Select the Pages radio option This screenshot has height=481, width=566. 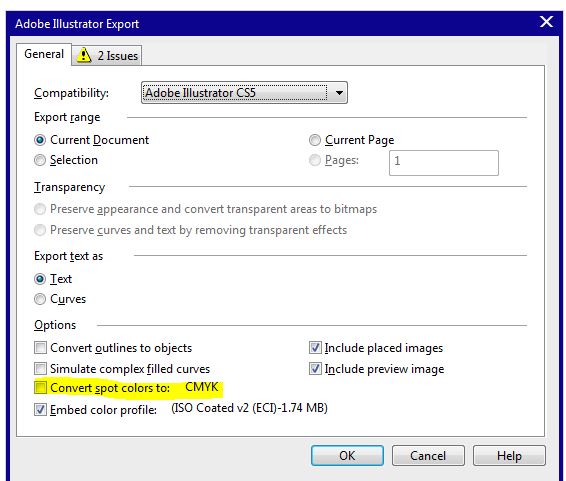point(315,160)
